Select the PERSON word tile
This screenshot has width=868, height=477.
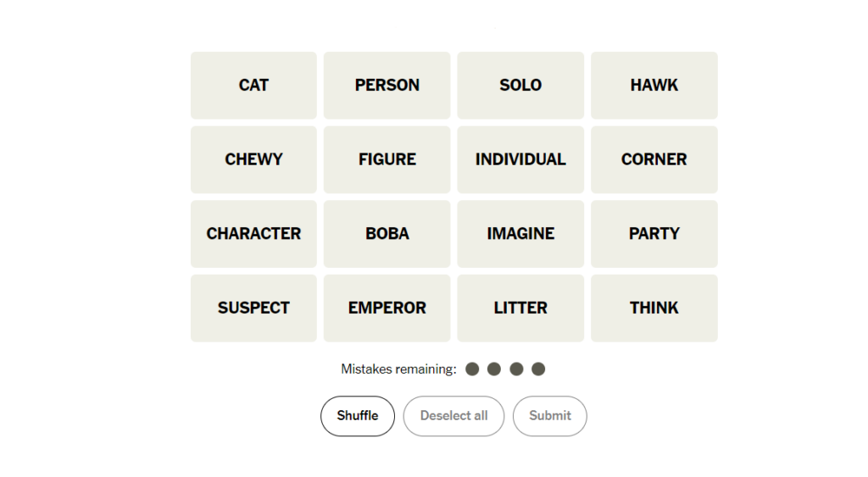[387, 85]
